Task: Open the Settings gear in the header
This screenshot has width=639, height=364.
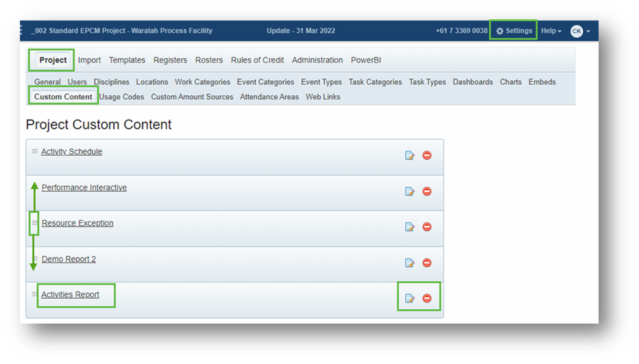Action: point(514,31)
